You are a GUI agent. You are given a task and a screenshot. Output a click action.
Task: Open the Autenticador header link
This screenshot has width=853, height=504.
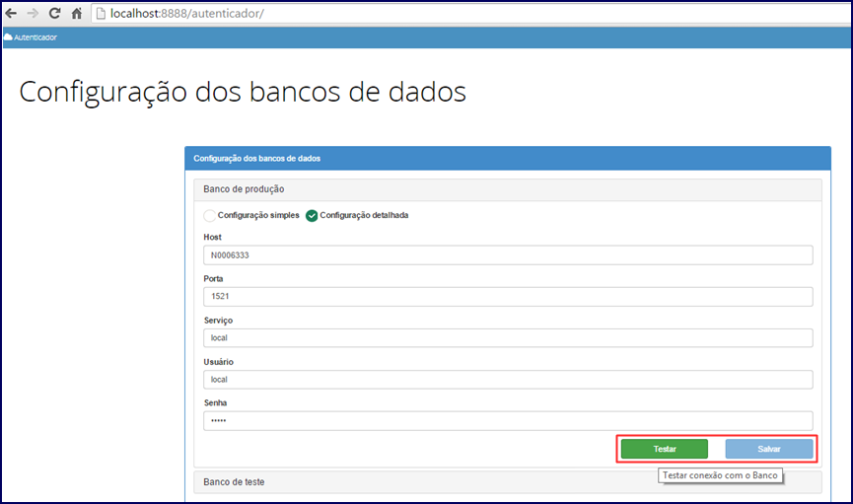click(36, 37)
